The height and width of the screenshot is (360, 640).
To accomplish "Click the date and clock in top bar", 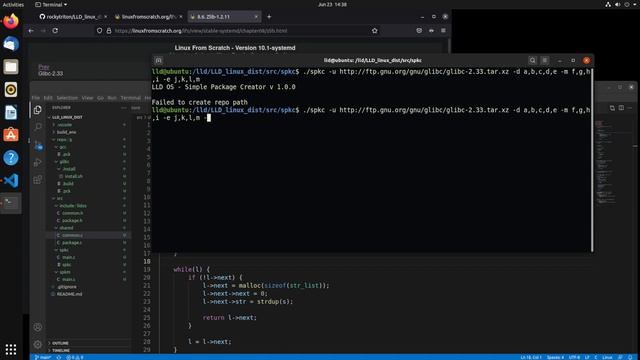I will pos(332,4).
